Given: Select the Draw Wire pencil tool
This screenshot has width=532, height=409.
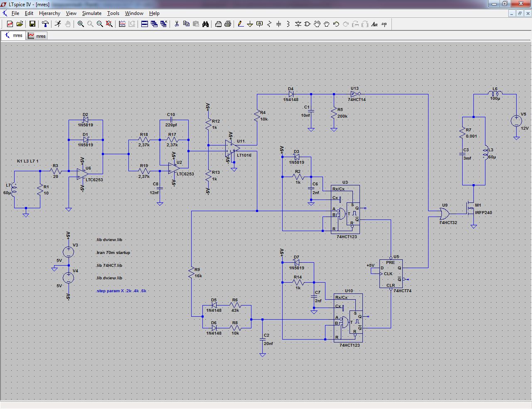Looking at the screenshot, I should [x=241, y=24].
